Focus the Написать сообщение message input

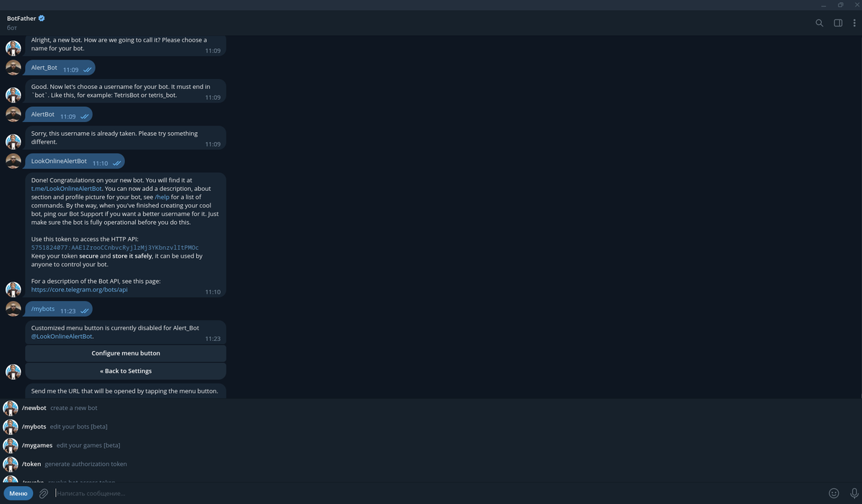point(438,493)
